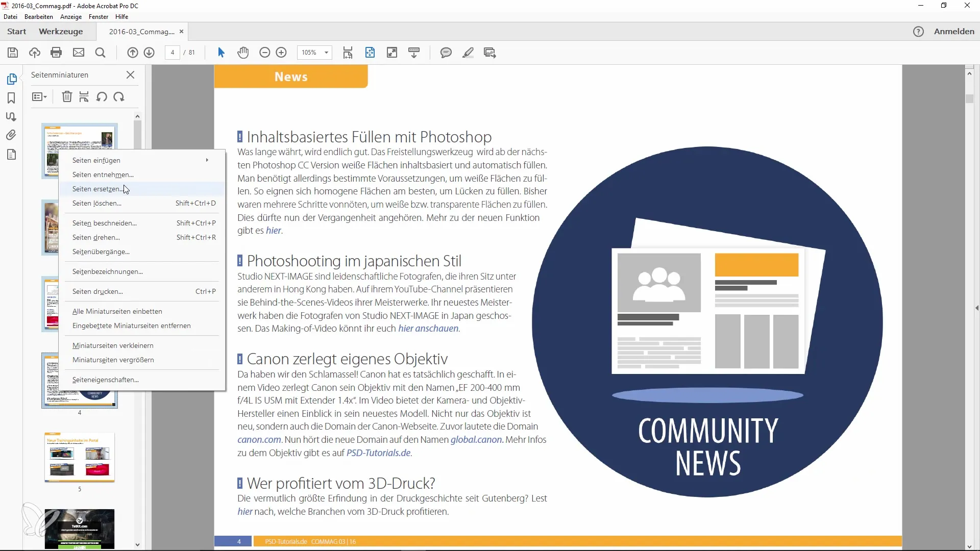Toggle Alle Miniaturseiten einbetten option
This screenshot has width=980, height=551.
[x=117, y=311]
